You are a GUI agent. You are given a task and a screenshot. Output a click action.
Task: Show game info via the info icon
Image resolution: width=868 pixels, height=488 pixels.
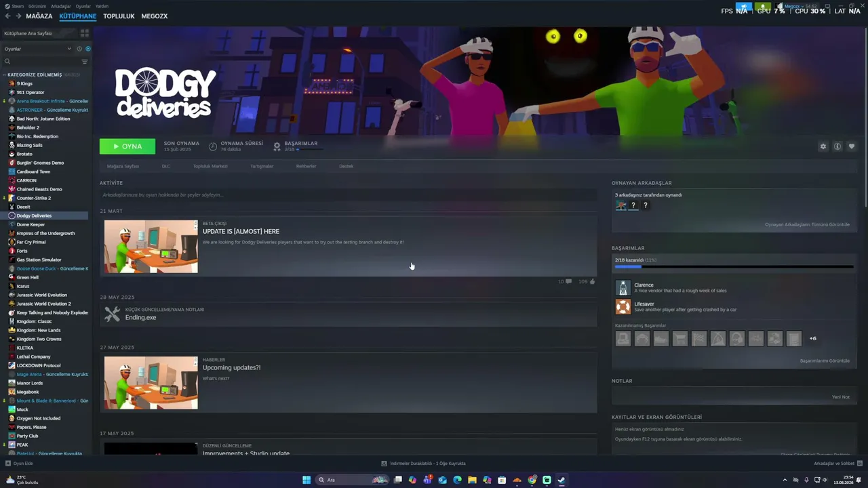click(x=837, y=146)
